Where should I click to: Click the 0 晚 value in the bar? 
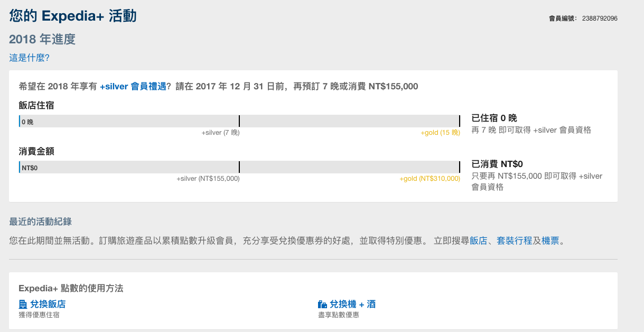click(27, 122)
